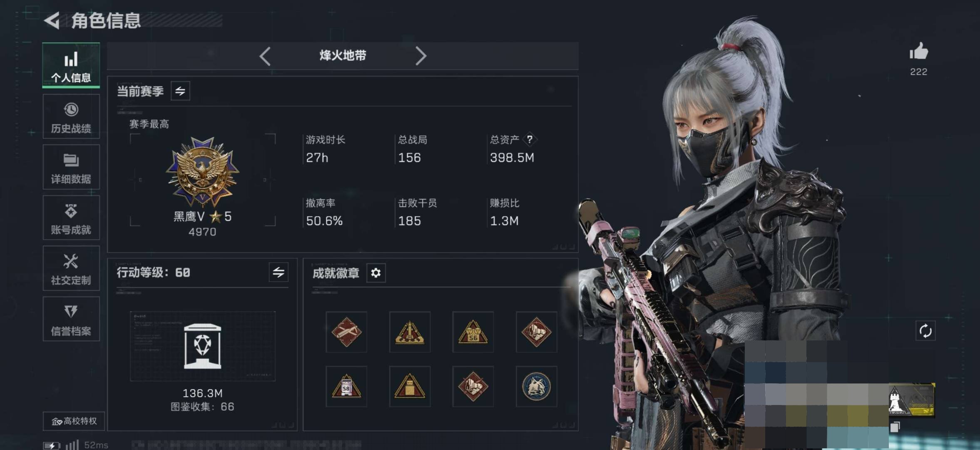Viewport: 980px width, 450px height.
Task: Go back using the arrow beside 角色信息
Action: point(52,21)
